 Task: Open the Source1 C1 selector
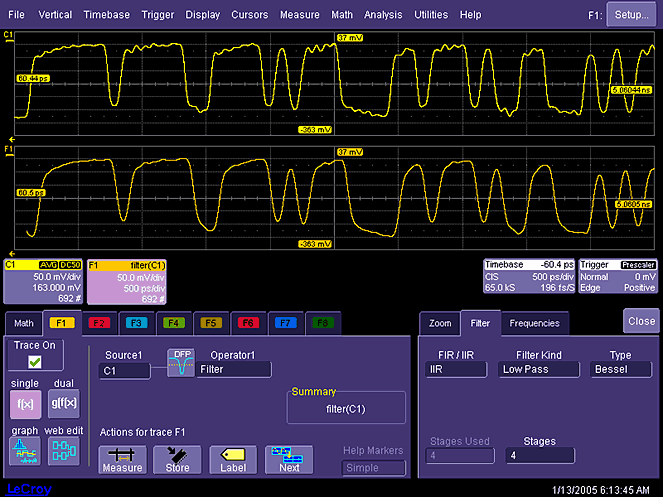[x=124, y=370]
